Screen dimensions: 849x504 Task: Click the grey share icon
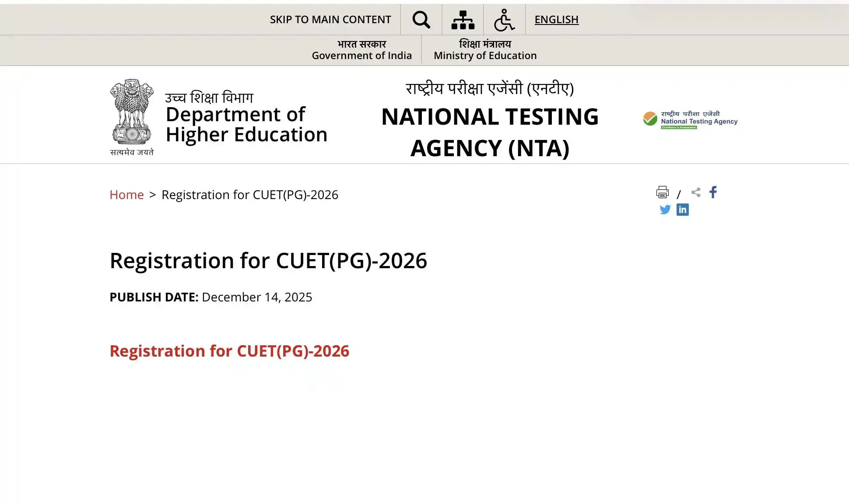click(695, 192)
